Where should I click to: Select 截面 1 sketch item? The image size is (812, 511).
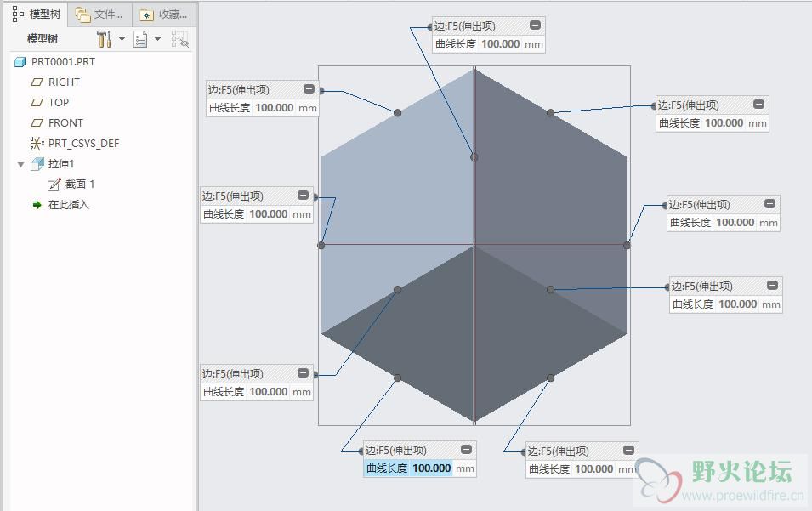click(80, 185)
